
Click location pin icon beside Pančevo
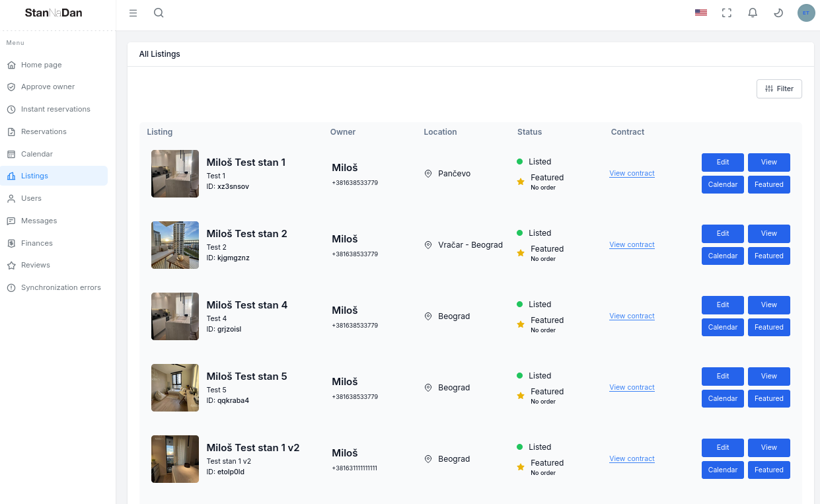click(x=428, y=174)
